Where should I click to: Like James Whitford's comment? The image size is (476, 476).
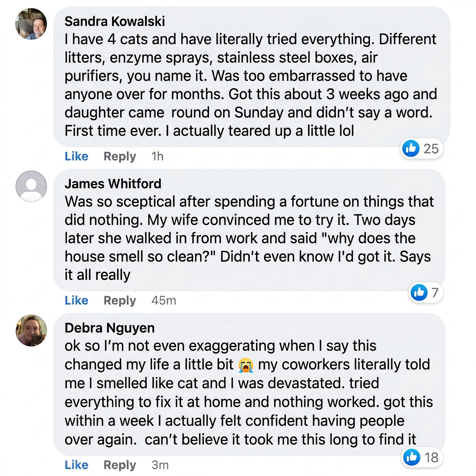click(x=77, y=300)
